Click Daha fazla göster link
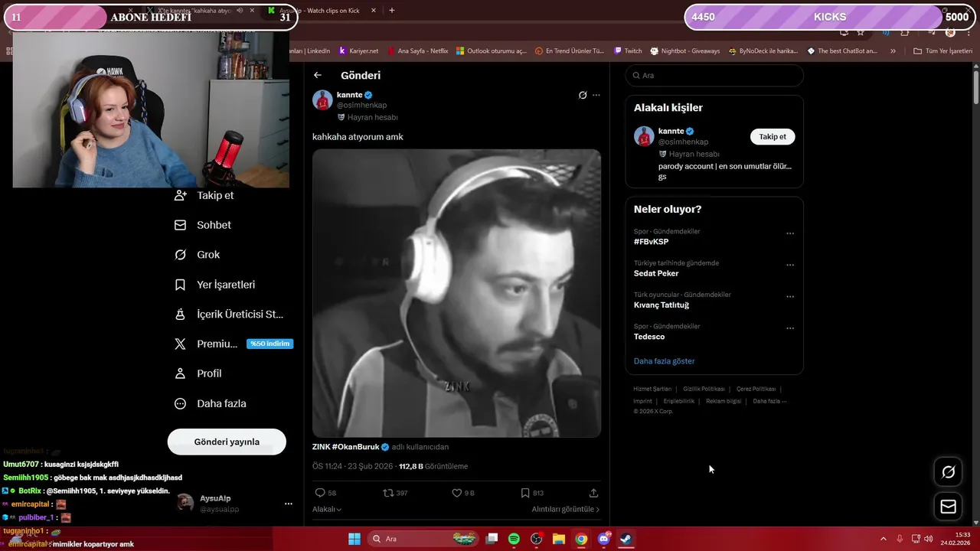Screen dimensions: 980x551 pyautogui.click(x=664, y=361)
